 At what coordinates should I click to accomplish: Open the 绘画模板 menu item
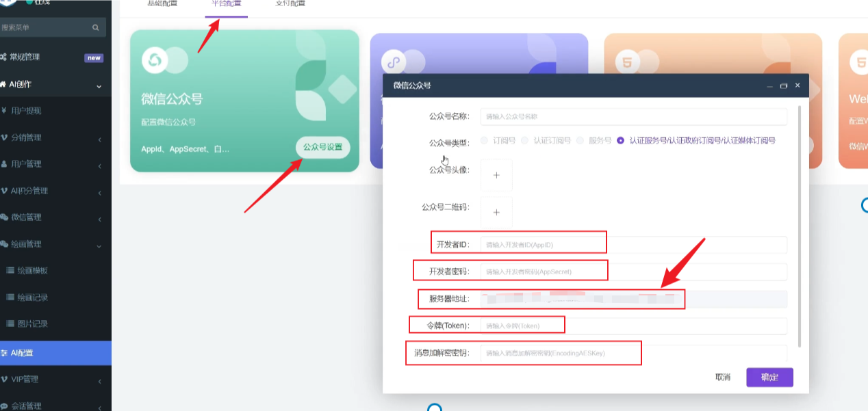[x=32, y=271]
